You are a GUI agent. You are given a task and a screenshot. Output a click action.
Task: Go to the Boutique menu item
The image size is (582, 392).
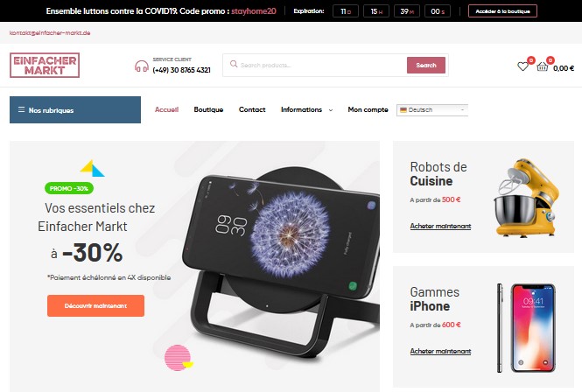pos(208,109)
